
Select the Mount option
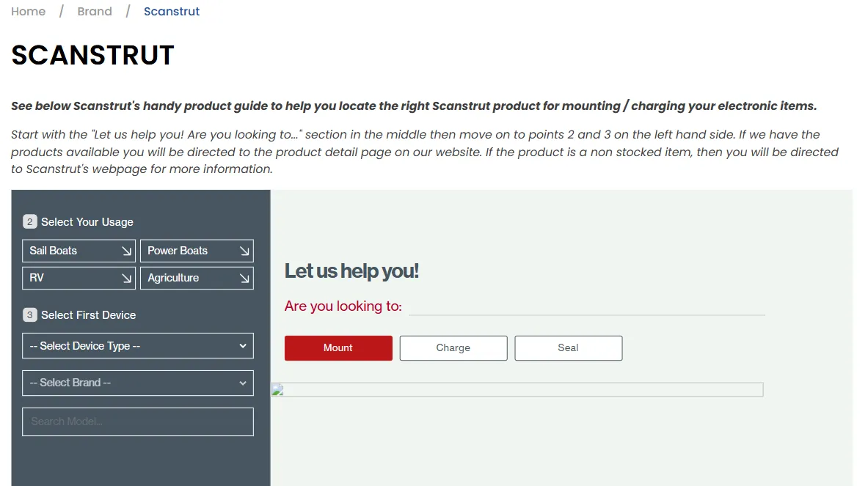[x=338, y=347]
